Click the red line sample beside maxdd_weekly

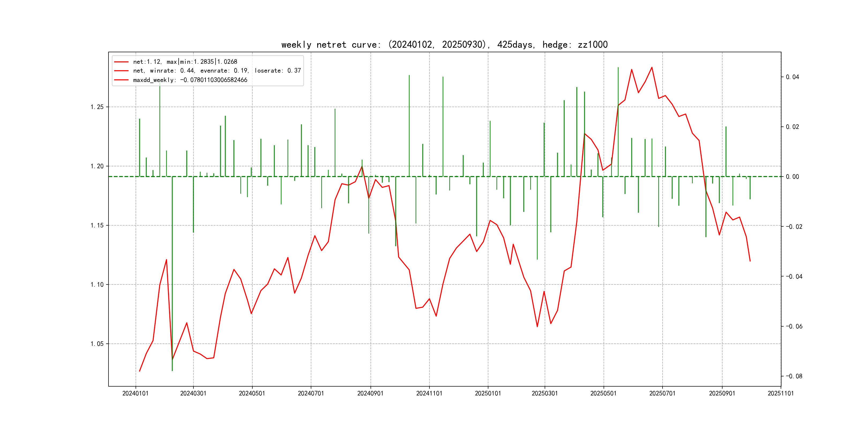(x=121, y=80)
